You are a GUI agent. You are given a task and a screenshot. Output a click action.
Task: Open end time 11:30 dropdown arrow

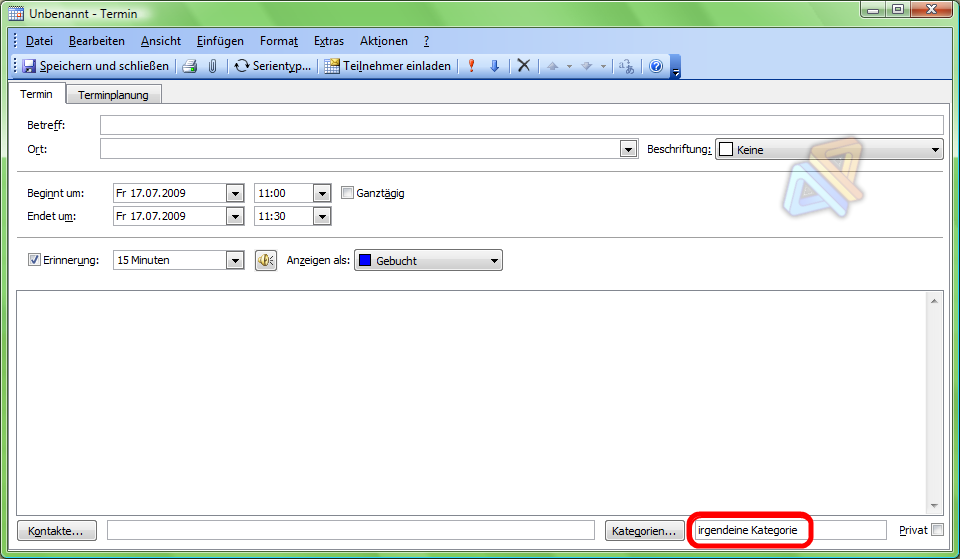[322, 216]
